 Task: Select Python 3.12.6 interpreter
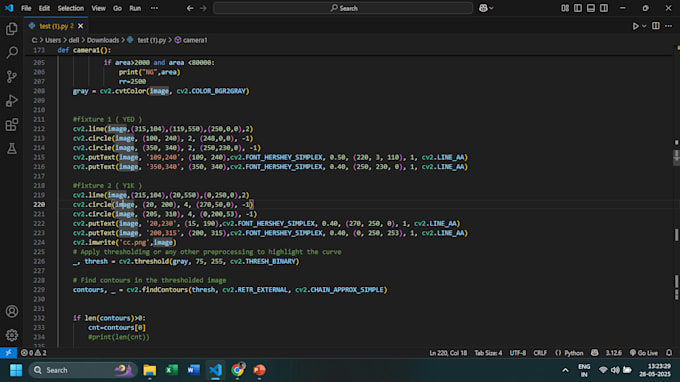pos(613,353)
